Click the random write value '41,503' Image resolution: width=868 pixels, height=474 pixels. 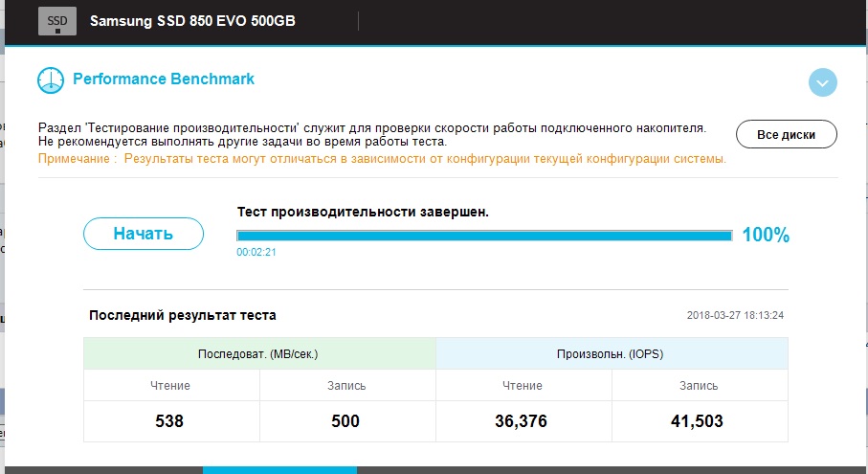point(697,421)
